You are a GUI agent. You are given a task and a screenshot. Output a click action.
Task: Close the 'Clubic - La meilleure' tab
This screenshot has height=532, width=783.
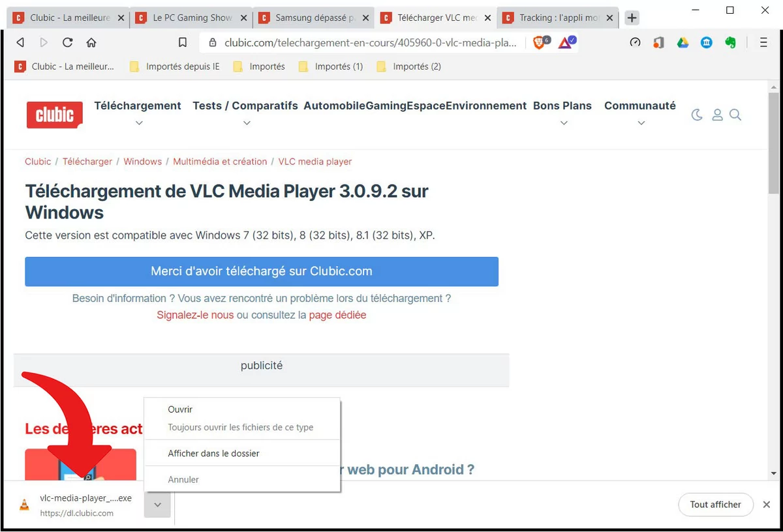pos(121,18)
